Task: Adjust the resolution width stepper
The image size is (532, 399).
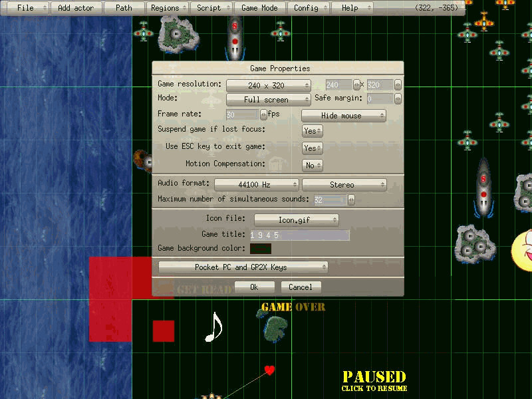Action: [356, 85]
